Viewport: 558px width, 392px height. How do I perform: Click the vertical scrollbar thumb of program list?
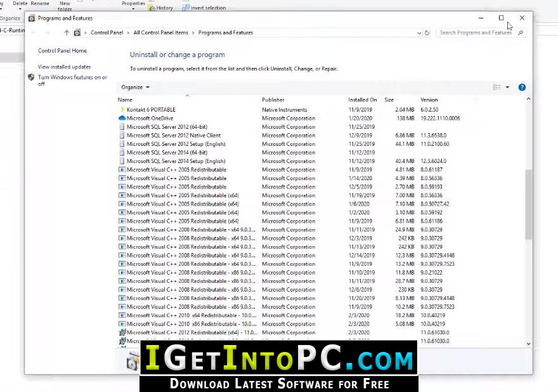(528, 205)
